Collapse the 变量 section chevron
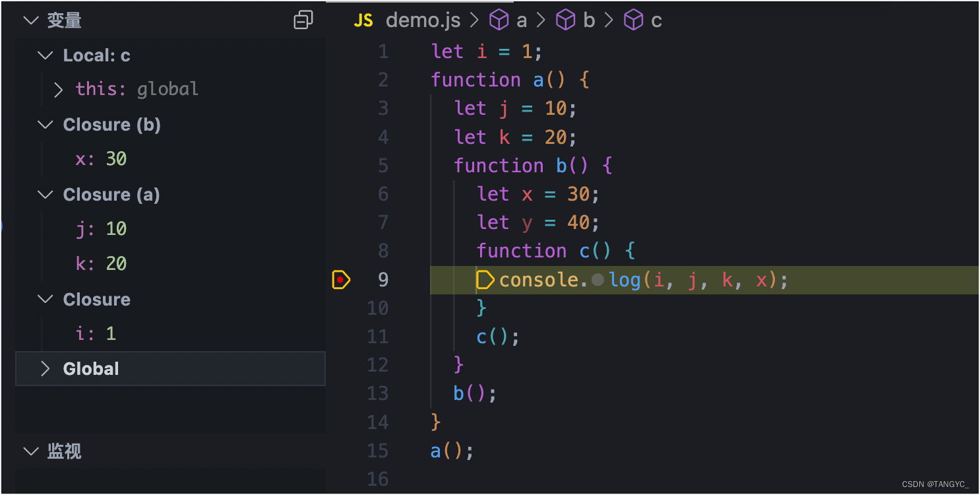Screen dimensions: 980x495 pos(31,20)
